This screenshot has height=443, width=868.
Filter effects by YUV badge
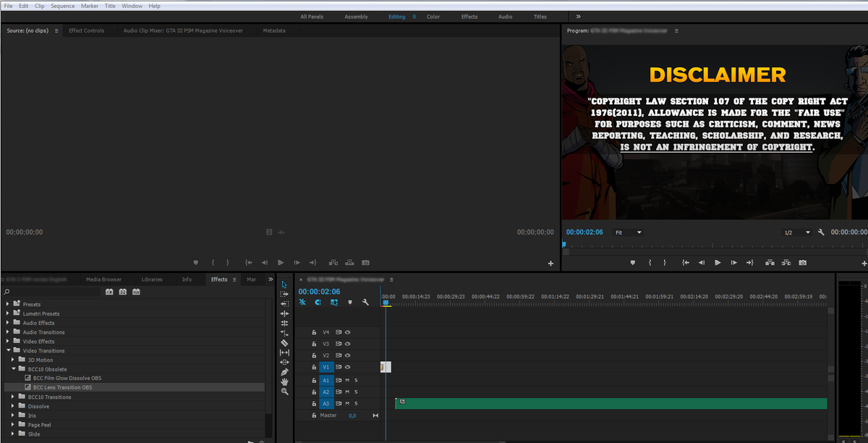[136, 292]
